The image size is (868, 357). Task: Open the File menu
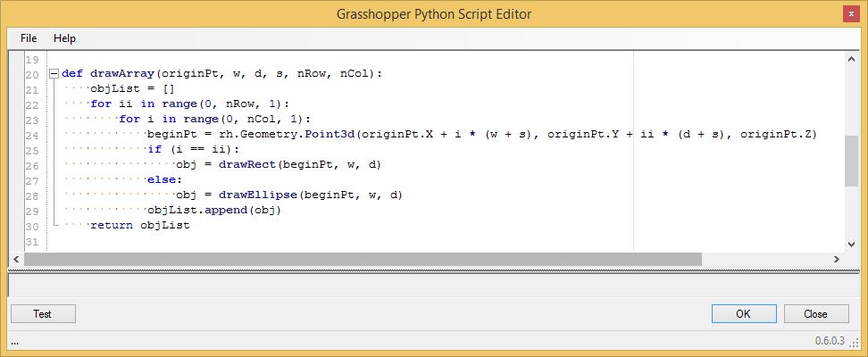[29, 38]
